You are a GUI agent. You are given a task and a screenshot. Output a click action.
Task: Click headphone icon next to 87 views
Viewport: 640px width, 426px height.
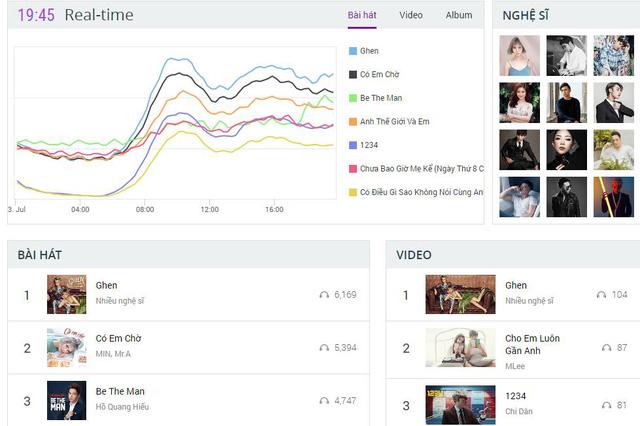coord(606,347)
